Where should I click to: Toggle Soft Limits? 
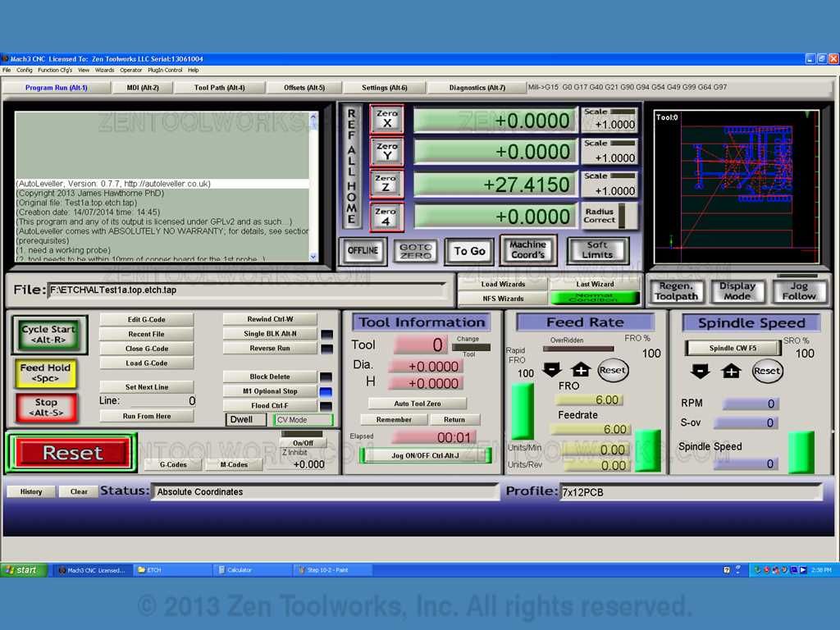(x=597, y=250)
